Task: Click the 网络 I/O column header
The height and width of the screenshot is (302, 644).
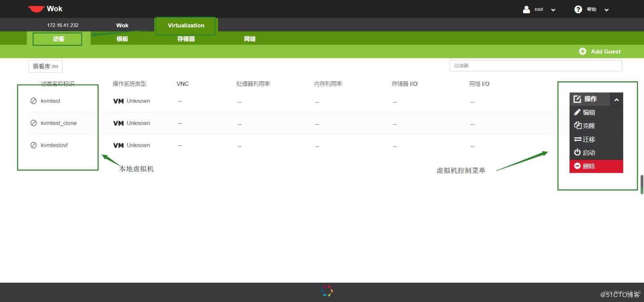Action: click(x=479, y=84)
